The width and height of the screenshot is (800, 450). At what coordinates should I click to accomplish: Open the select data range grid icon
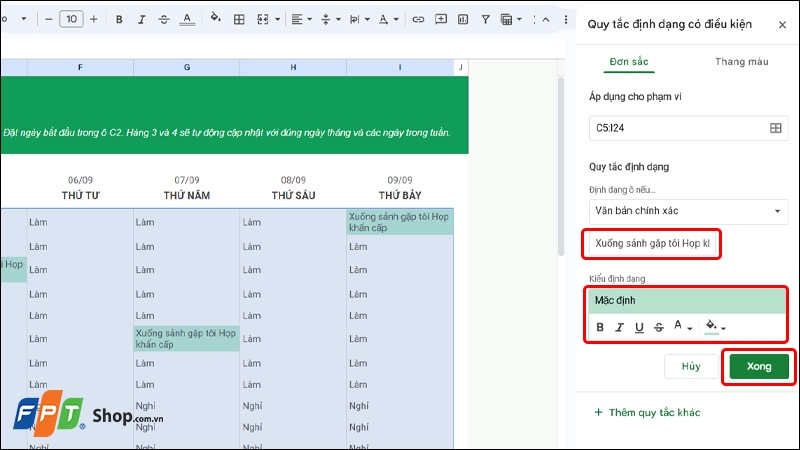(x=776, y=128)
